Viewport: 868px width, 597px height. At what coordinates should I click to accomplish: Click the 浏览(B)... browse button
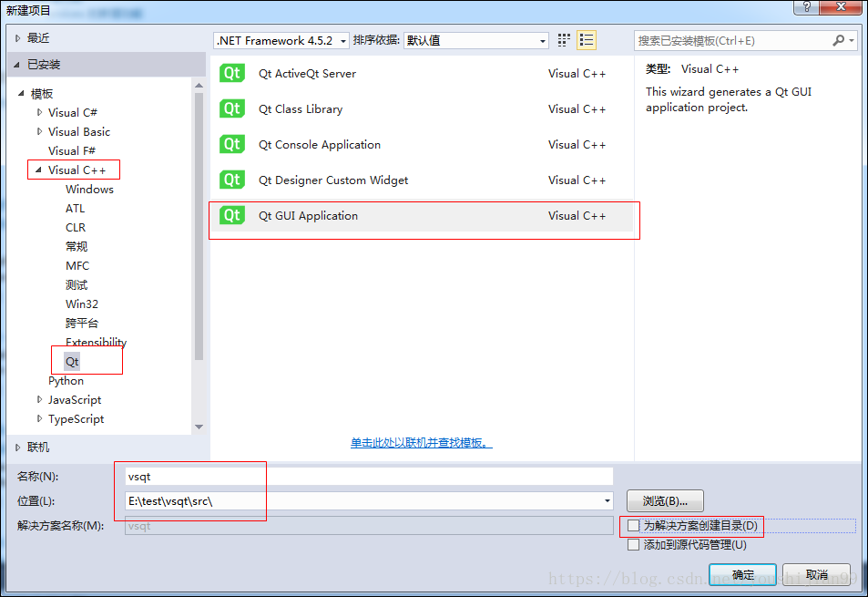coord(665,501)
